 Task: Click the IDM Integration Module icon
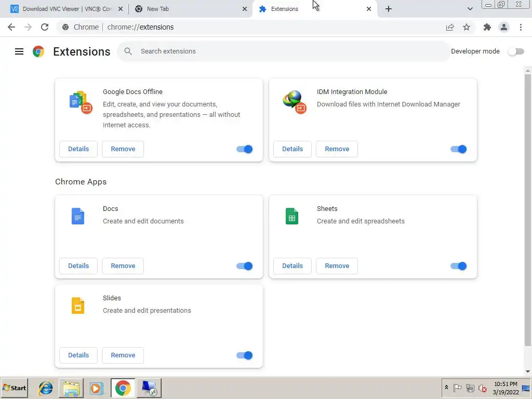point(294,102)
